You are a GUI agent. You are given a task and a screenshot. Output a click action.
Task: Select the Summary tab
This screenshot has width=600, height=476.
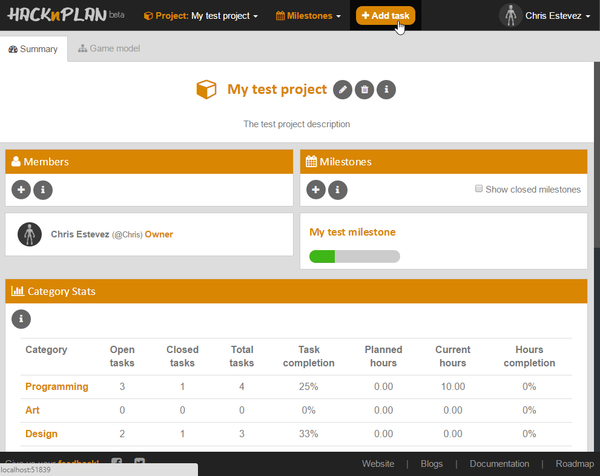(33, 48)
